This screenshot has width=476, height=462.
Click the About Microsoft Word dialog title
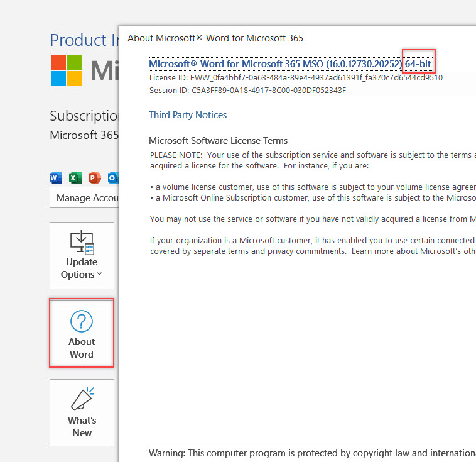tap(215, 38)
